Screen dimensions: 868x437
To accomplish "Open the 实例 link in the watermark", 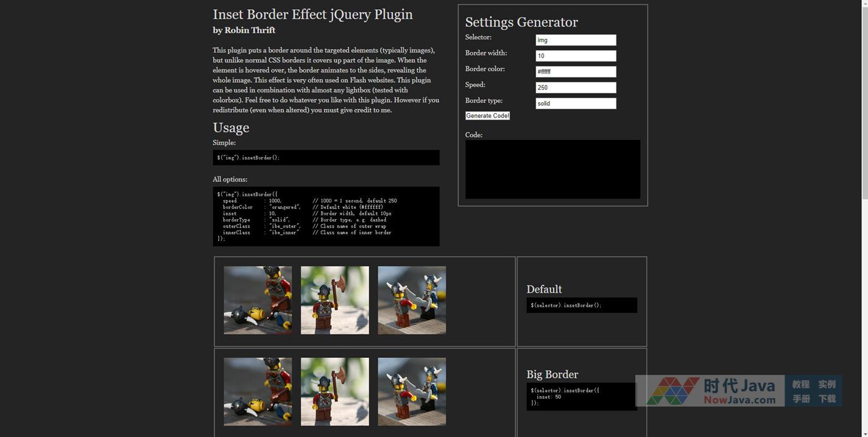I will [x=827, y=384].
